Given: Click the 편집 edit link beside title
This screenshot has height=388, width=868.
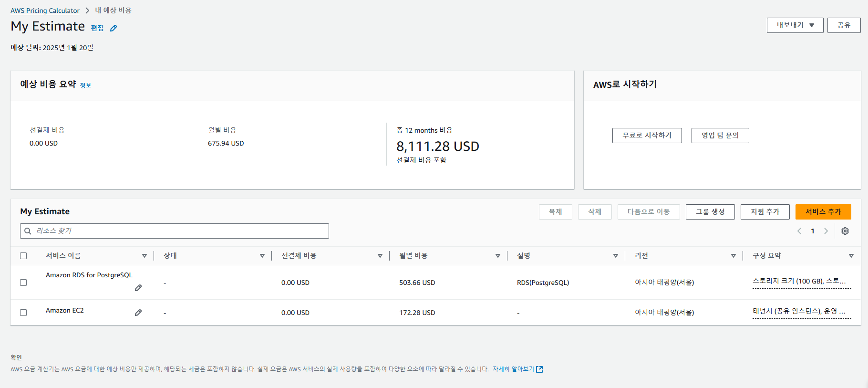Looking at the screenshot, I should [x=97, y=28].
